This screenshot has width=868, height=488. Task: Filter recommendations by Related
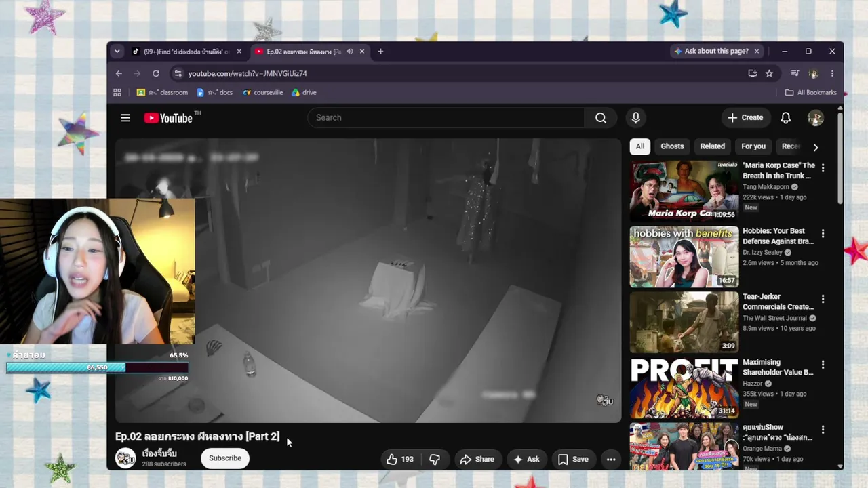(x=712, y=146)
